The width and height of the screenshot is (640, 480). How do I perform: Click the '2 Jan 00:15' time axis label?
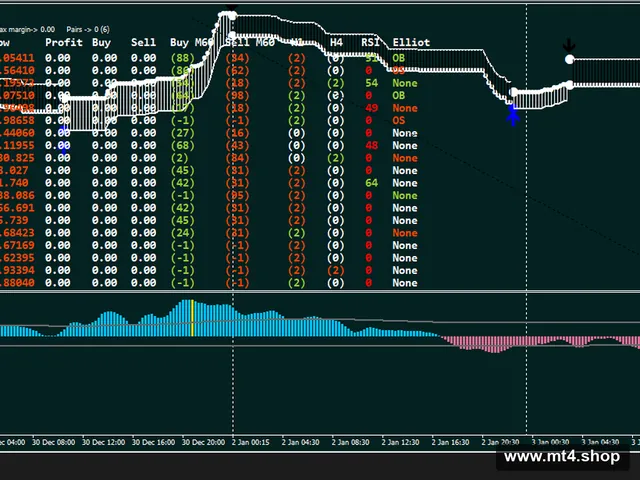point(251,442)
